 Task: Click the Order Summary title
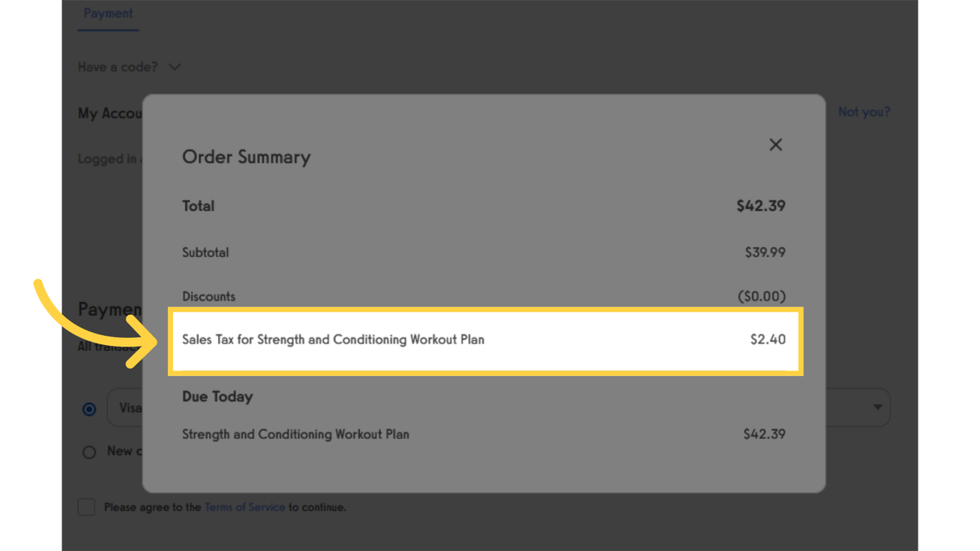[246, 157]
